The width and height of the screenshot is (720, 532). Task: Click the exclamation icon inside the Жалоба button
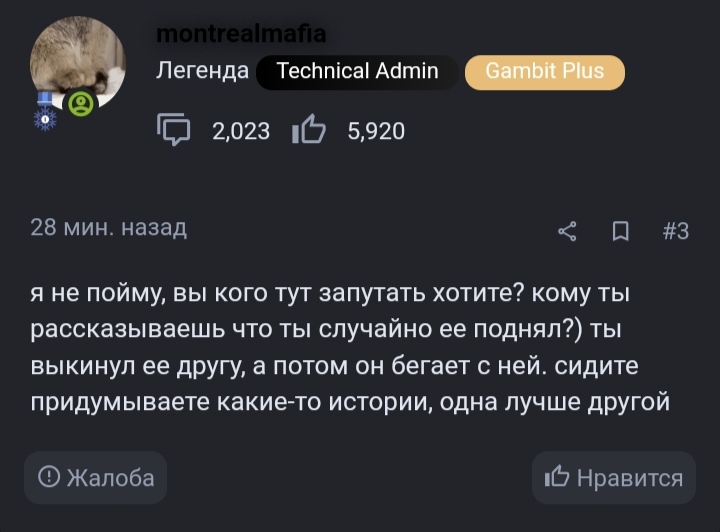48,478
